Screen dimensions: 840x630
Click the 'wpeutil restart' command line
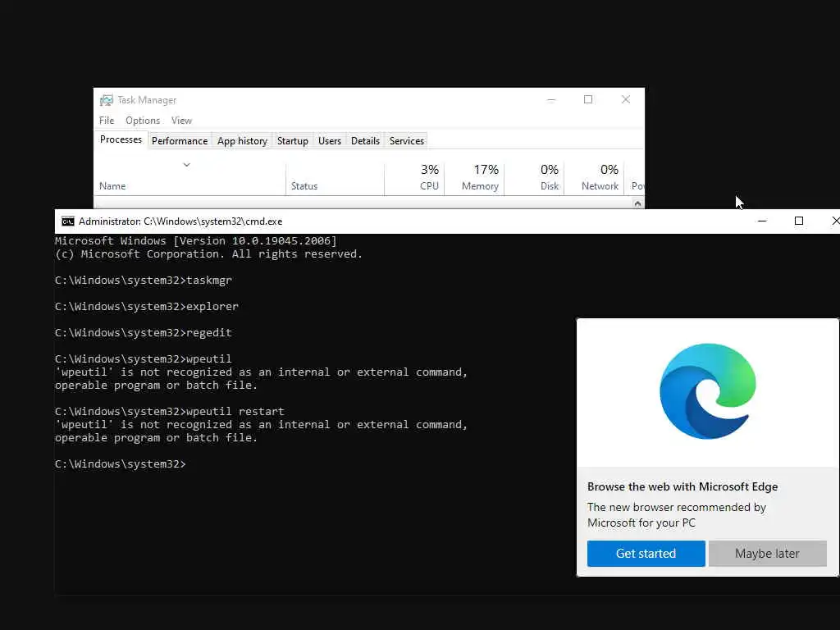170,412
